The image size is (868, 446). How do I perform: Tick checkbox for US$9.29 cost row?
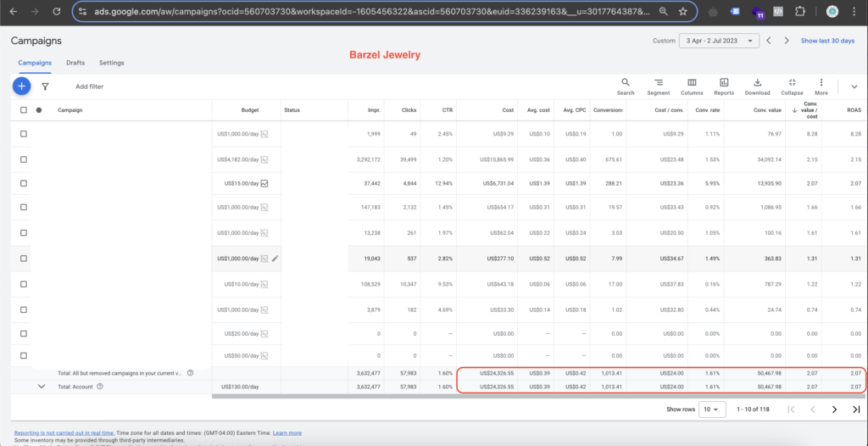coord(23,133)
